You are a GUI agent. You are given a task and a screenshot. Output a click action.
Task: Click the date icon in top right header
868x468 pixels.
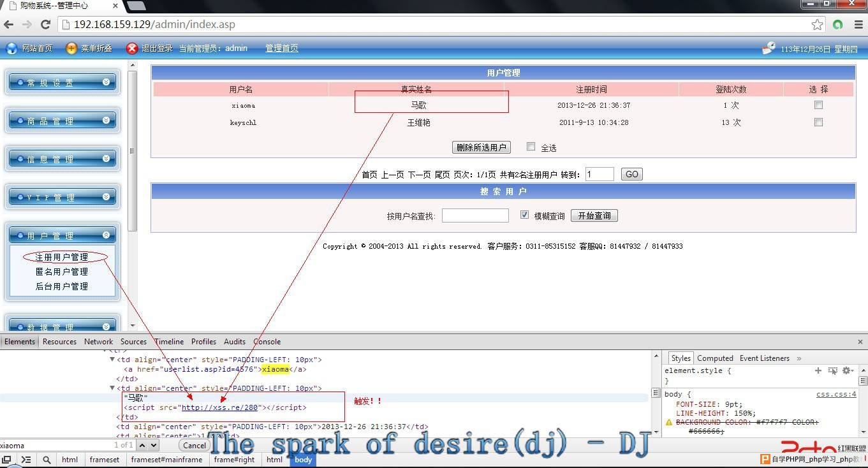click(x=769, y=48)
